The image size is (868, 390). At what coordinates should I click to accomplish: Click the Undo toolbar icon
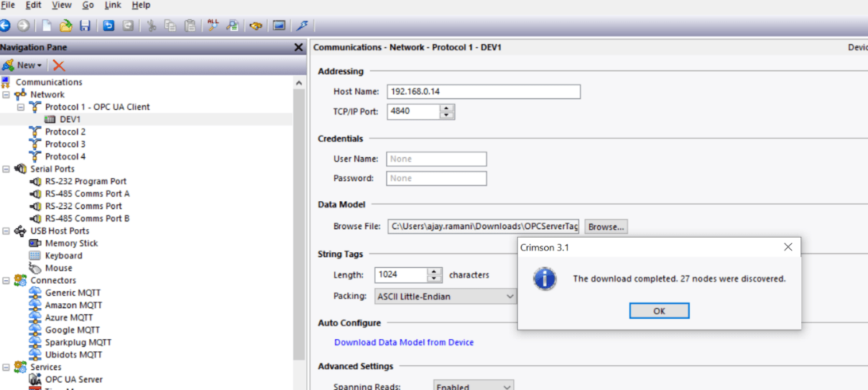coord(108,26)
